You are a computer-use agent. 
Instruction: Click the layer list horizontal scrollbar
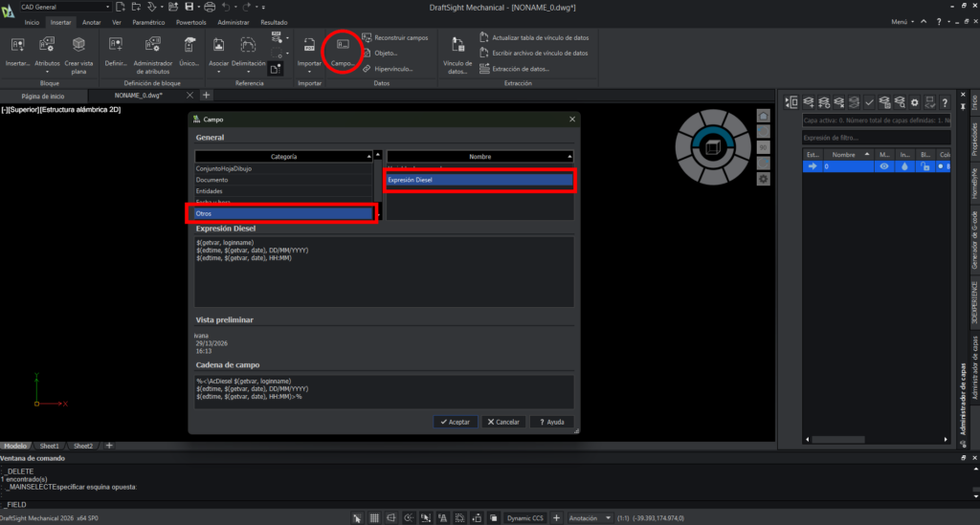point(838,440)
